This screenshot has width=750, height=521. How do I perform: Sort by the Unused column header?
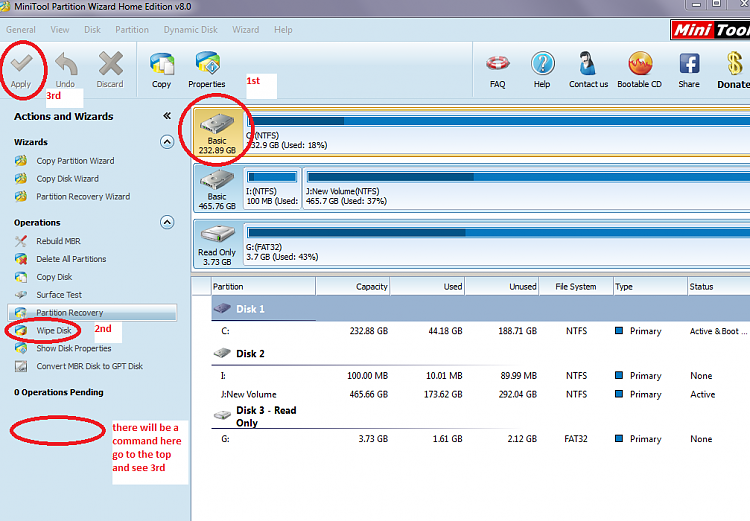[x=502, y=287]
